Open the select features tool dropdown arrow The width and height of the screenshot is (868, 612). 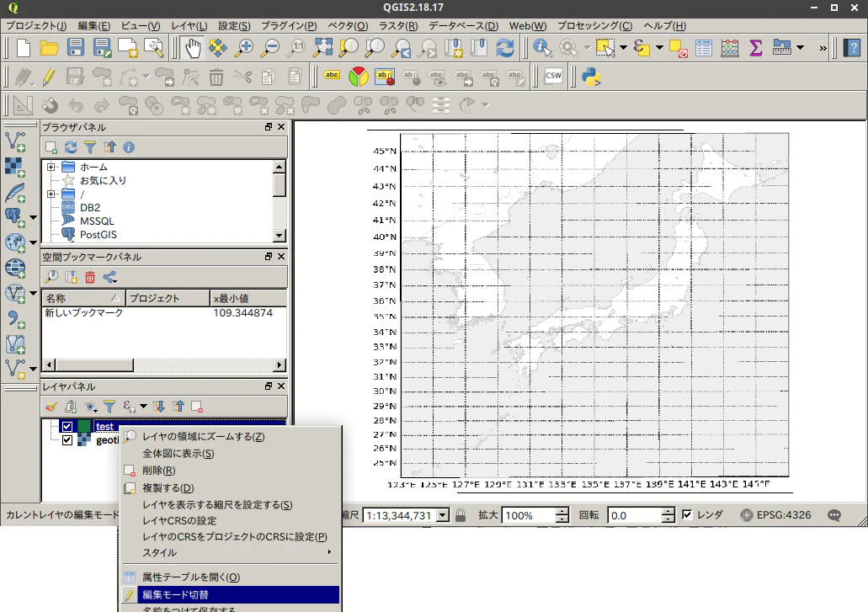623,48
